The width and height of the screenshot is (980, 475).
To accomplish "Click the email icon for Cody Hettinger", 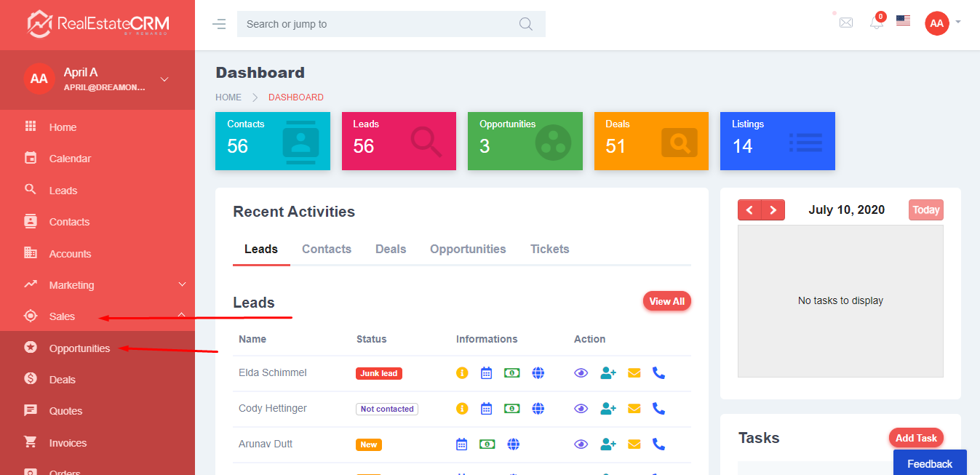I will click(634, 409).
